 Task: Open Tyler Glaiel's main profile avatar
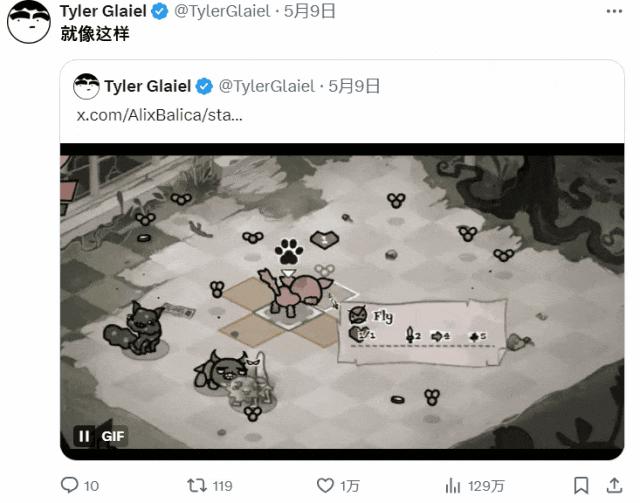point(29,22)
